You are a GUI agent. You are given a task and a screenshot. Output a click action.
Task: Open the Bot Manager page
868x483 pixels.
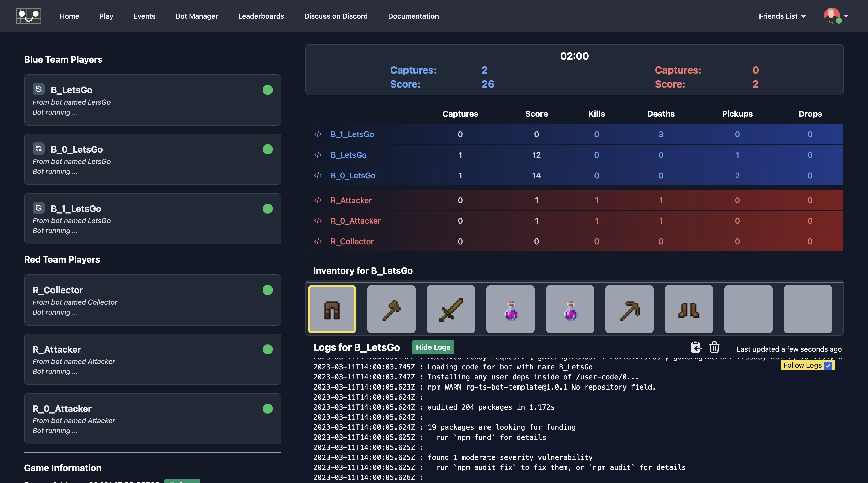click(x=197, y=16)
